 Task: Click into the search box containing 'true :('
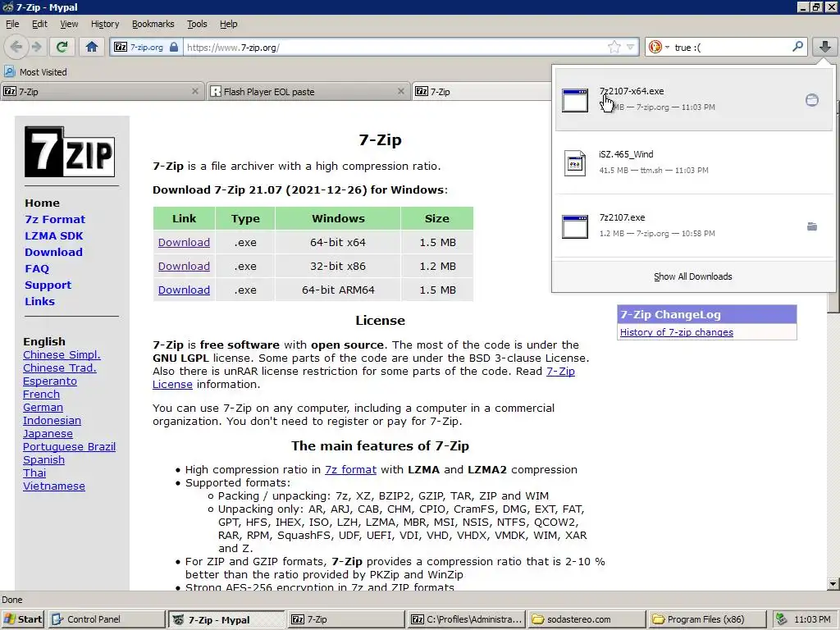(731, 47)
